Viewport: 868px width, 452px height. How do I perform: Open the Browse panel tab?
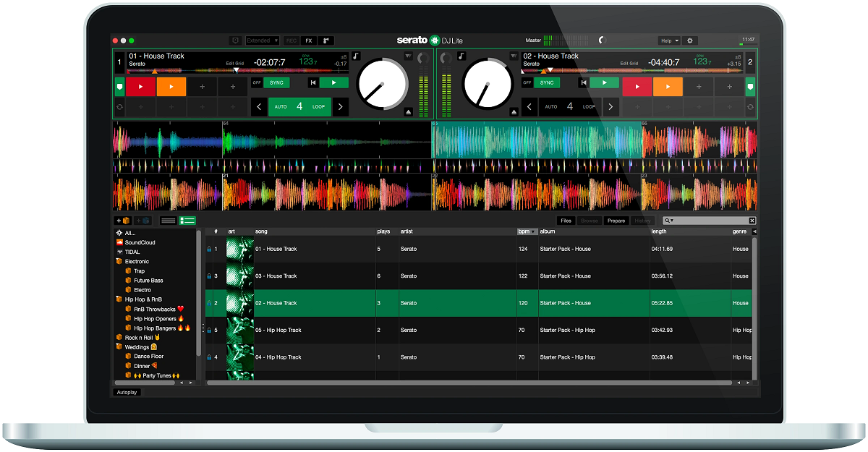click(x=590, y=221)
